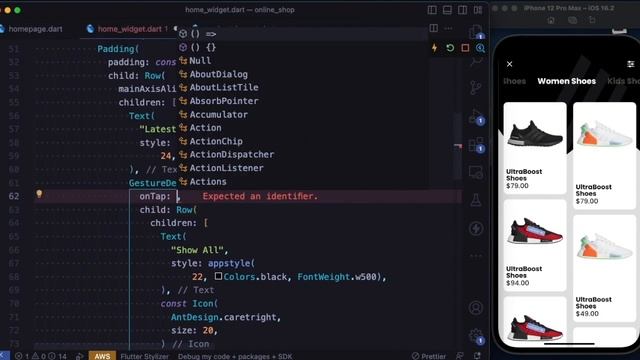Open Source Control in the activity bar
Screen dimensions: 640x360
click(x=476, y=87)
